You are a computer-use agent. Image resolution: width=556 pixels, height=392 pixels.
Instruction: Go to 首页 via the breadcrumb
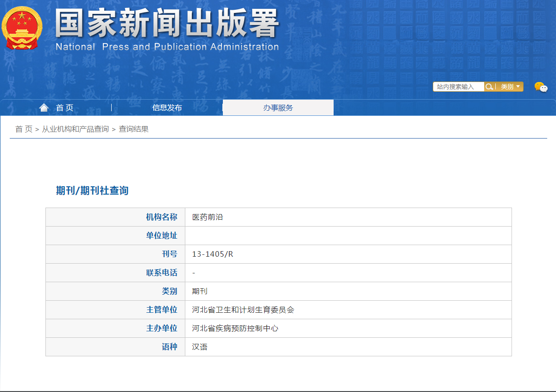[x=24, y=129]
